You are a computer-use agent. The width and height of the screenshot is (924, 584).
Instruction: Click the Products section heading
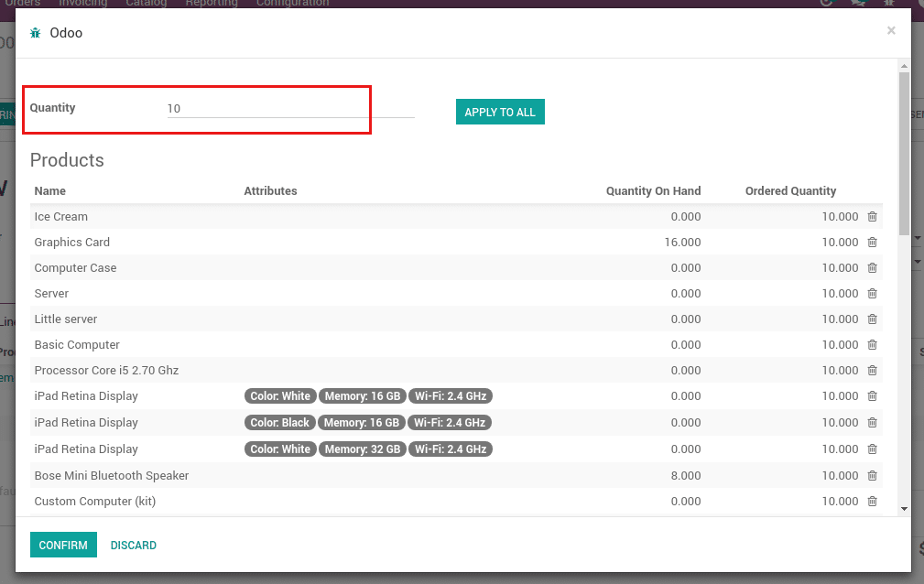67,160
